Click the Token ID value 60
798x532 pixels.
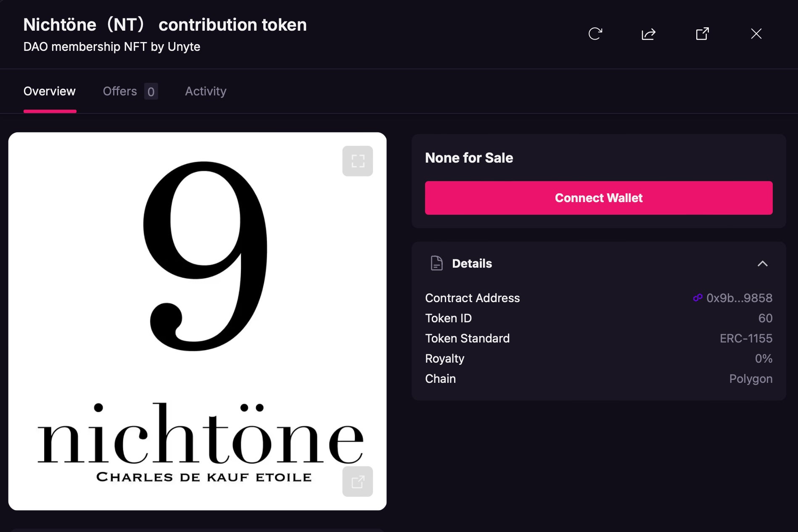(765, 318)
